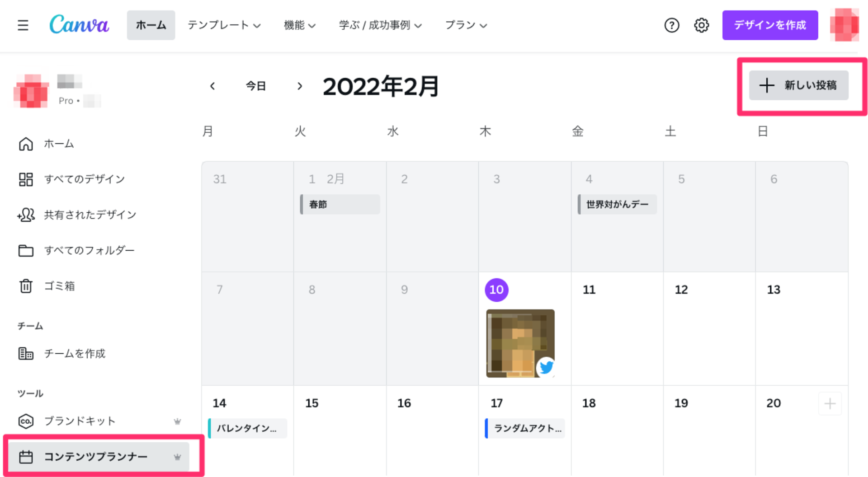Expand the 機能 dropdown menu
868x477 pixels.
pos(299,25)
